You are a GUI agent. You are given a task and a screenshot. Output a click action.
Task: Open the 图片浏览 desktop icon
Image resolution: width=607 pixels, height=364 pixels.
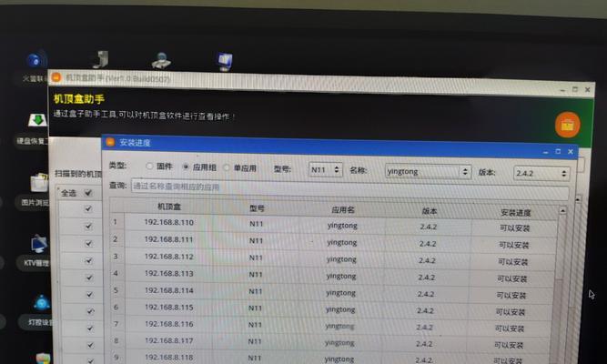(39, 183)
